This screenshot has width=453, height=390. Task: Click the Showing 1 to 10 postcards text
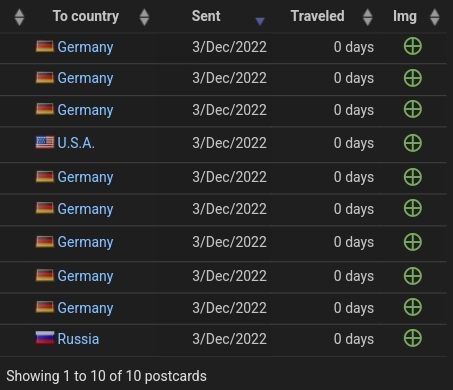click(106, 376)
